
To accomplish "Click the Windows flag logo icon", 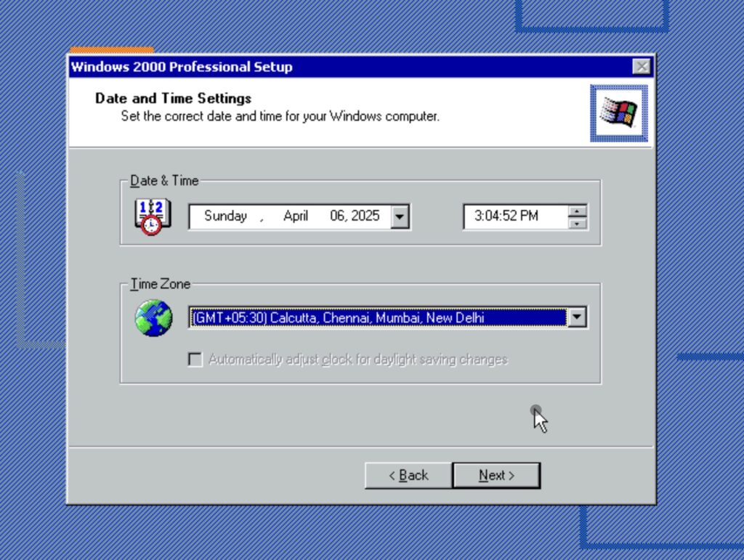I will coord(619,113).
